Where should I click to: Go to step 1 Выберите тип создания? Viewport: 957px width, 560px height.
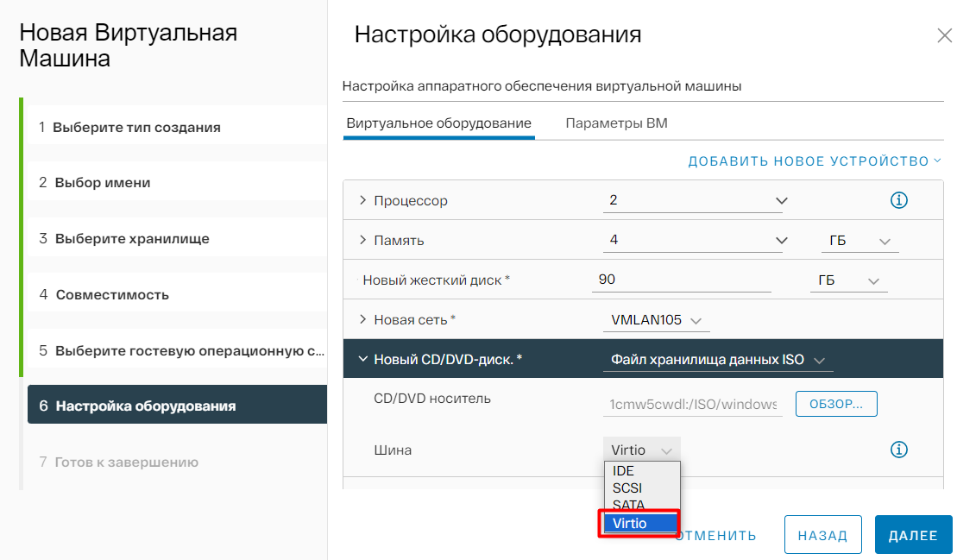(177, 128)
